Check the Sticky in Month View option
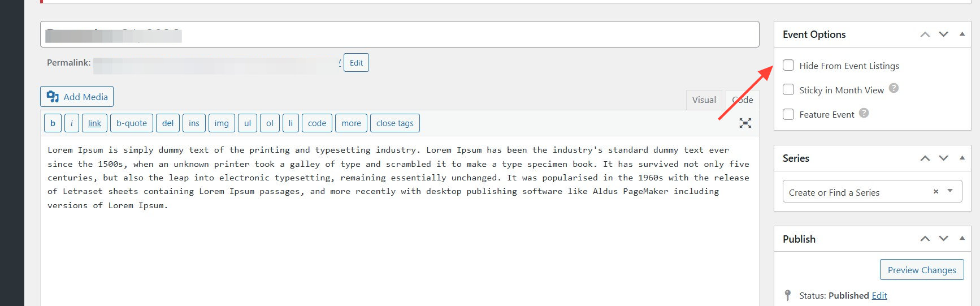980x306 pixels. pos(788,90)
